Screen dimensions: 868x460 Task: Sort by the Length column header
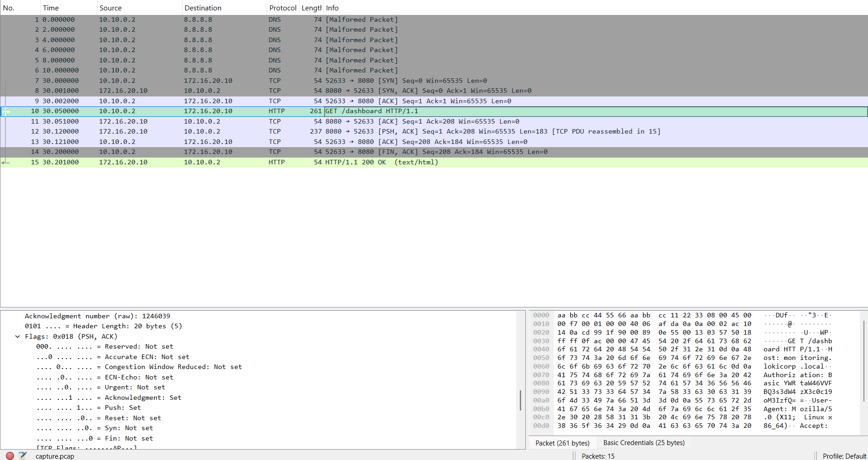pyautogui.click(x=311, y=8)
